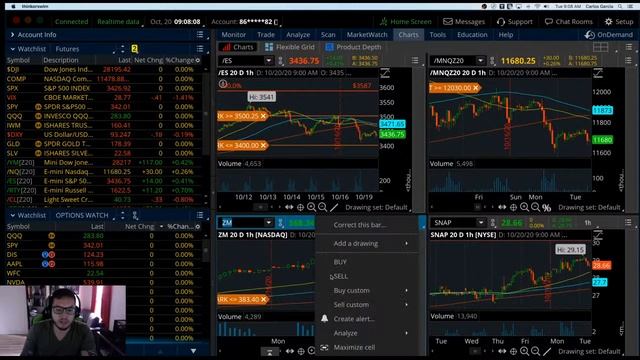This screenshot has width=640, height=360.
Task: Open Messages envelope in top bar
Action: pyautogui.click(x=464, y=22)
